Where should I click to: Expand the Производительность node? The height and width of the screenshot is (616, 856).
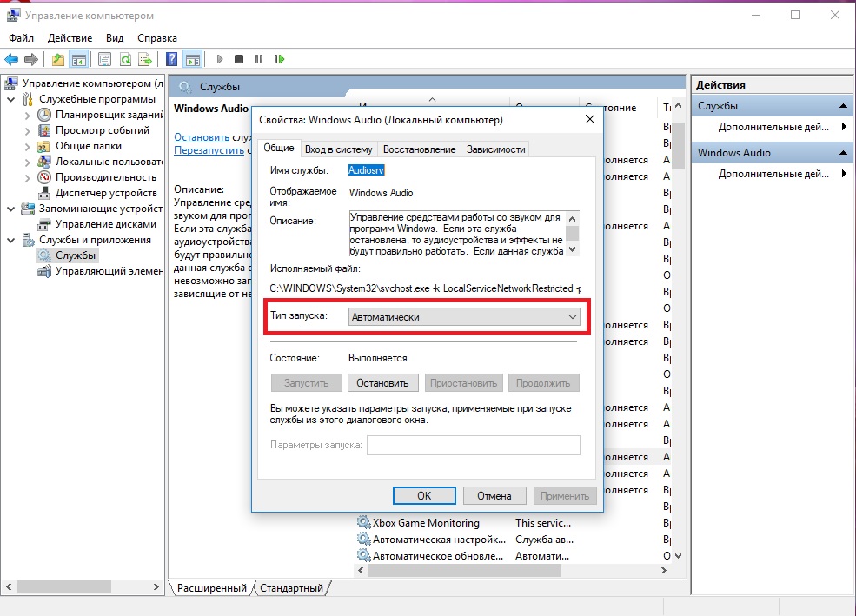(x=27, y=178)
